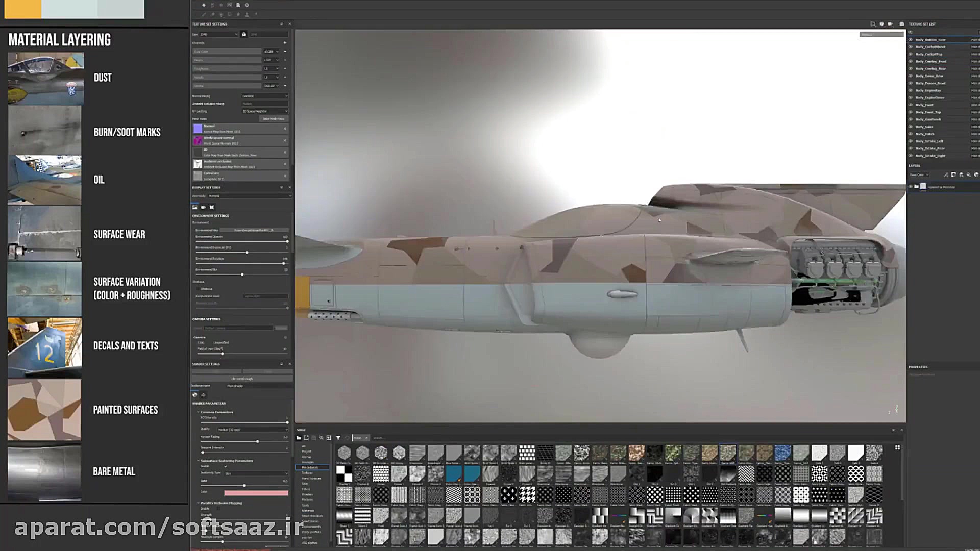
Task: Remove the Normal mesh map entry
Action: coord(285,129)
